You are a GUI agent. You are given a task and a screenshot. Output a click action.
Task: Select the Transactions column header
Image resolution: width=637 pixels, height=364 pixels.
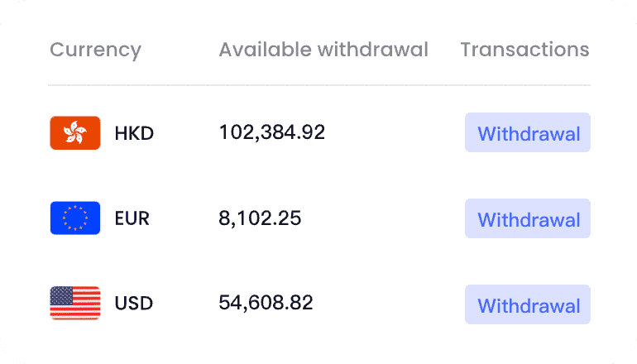524,50
